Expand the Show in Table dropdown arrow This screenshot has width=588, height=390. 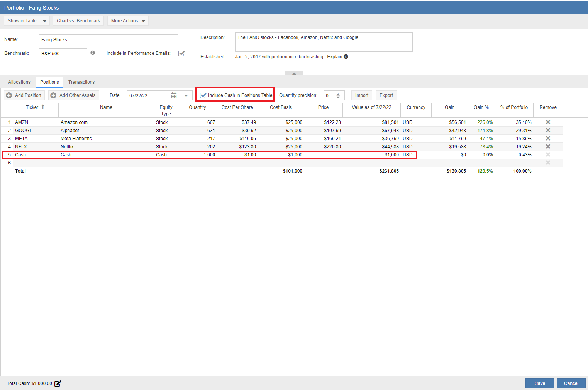pyautogui.click(x=45, y=21)
